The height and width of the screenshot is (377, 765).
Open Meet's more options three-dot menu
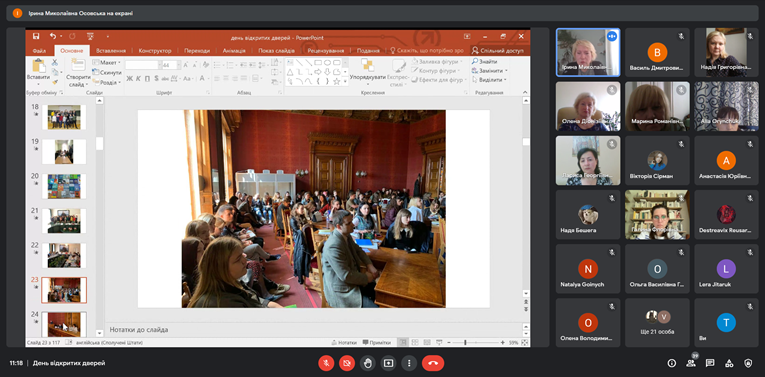[409, 363]
